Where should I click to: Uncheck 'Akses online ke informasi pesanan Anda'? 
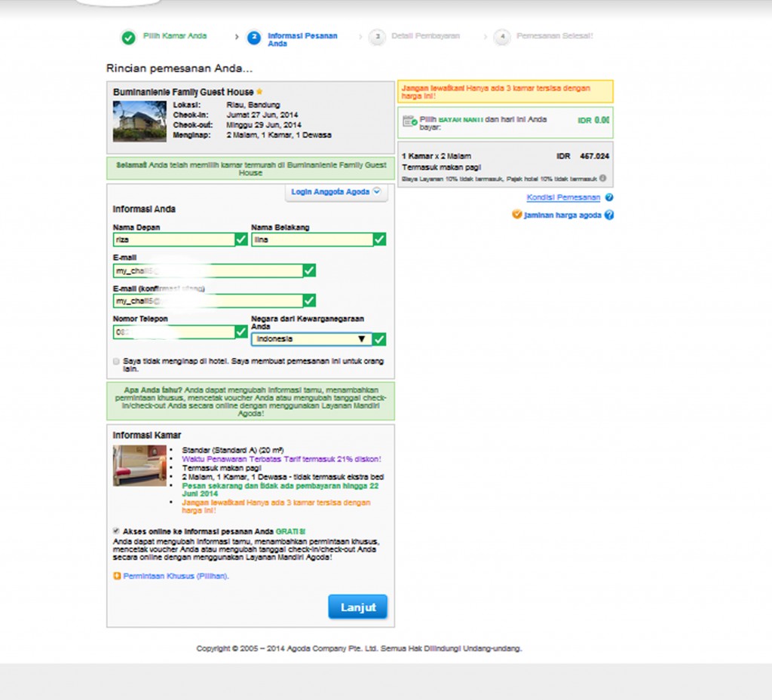116,531
